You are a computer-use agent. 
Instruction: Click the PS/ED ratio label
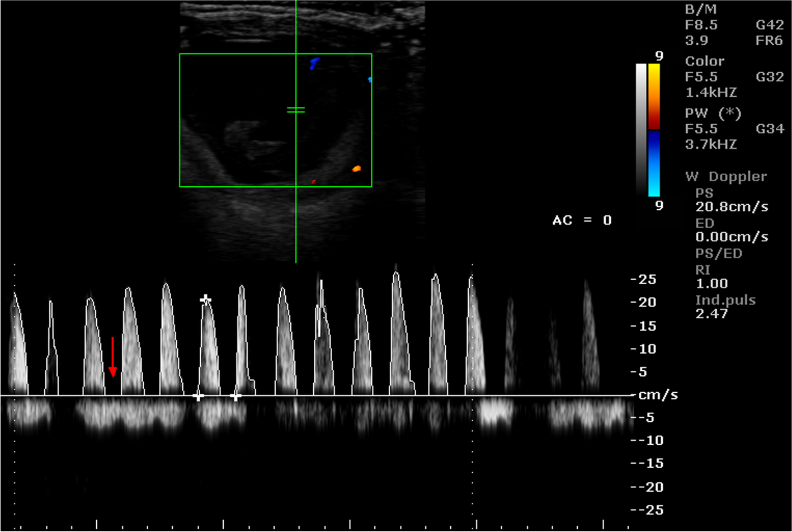[718, 254]
